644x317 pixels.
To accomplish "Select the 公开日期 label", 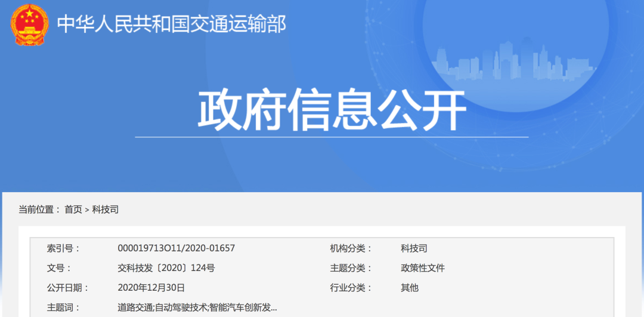I will [x=68, y=288].
